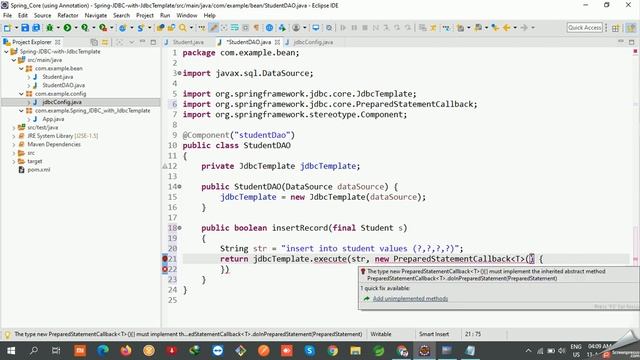Viewport: 640px width, 360px height.
Task: Click the Back navigation yellow arrow
Action: [x=507, y=28]
